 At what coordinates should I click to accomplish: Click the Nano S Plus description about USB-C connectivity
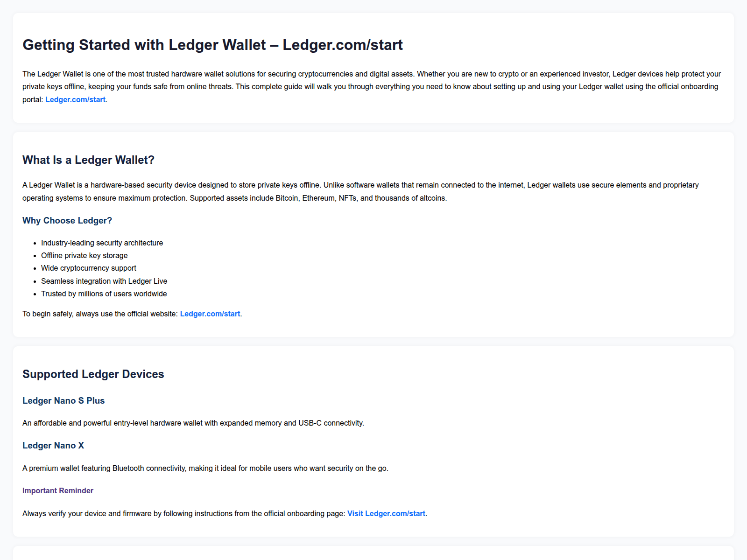(193, 423)
